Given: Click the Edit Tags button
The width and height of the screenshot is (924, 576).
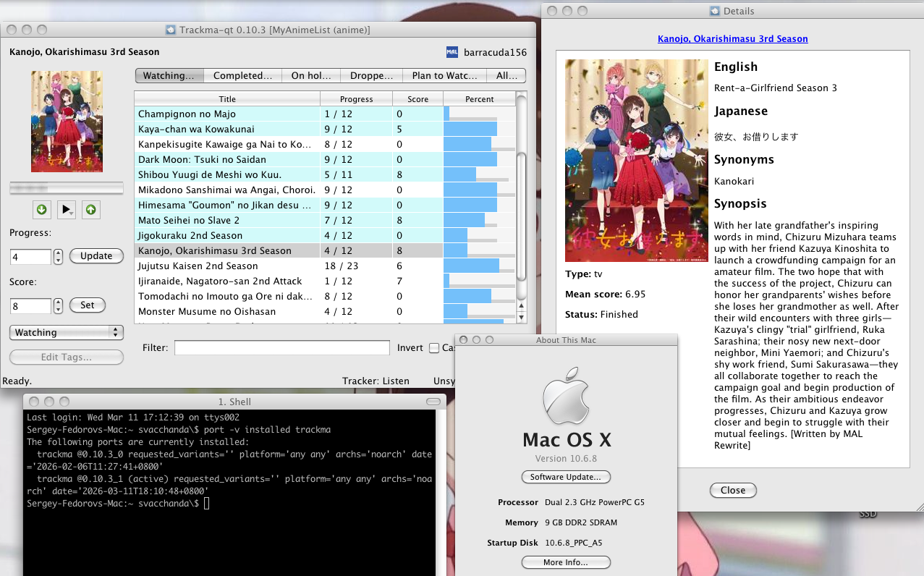Looking at the screenshot, I should (66, 357).
